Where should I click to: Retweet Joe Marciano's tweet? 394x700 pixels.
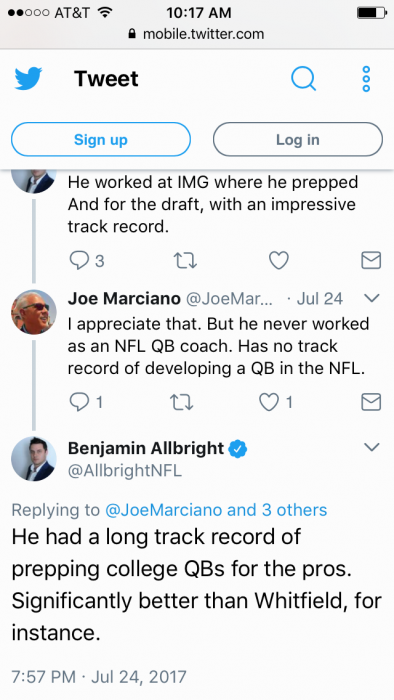point(182,402)
